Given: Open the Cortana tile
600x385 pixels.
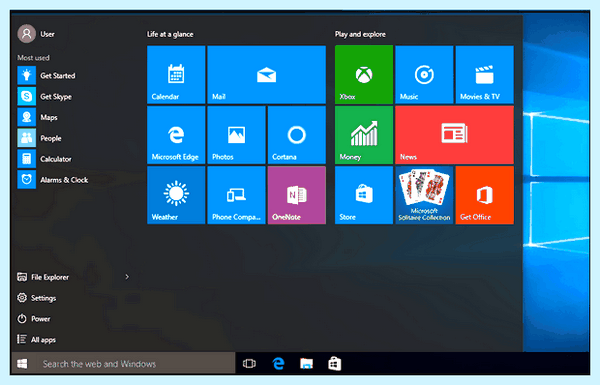Looking at the screenshot, I should [297, 135].
